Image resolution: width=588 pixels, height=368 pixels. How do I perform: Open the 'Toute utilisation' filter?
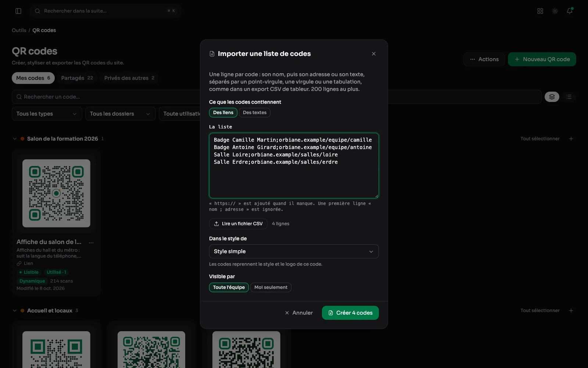pos(180,114)
